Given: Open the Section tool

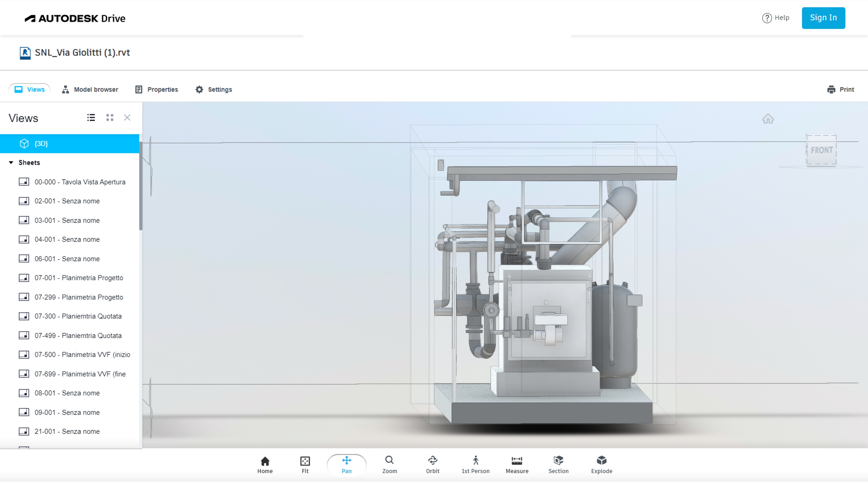Looking at the screenshot, I should click(x=558, y=465).
